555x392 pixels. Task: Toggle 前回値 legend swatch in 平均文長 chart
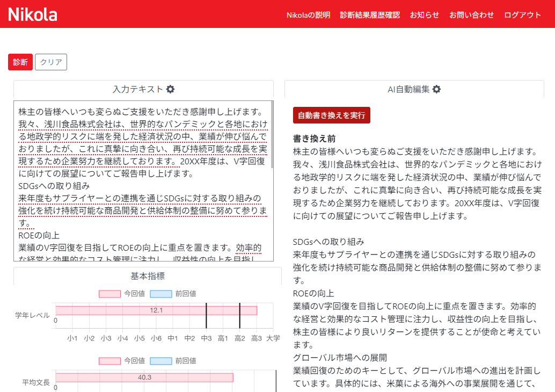(x=161, y=361)
